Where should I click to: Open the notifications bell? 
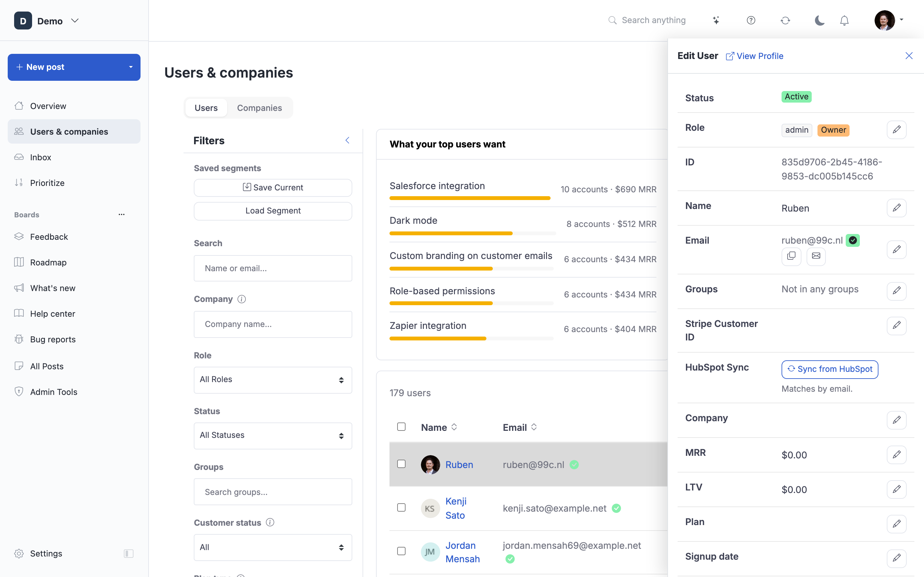coord(844,20)
